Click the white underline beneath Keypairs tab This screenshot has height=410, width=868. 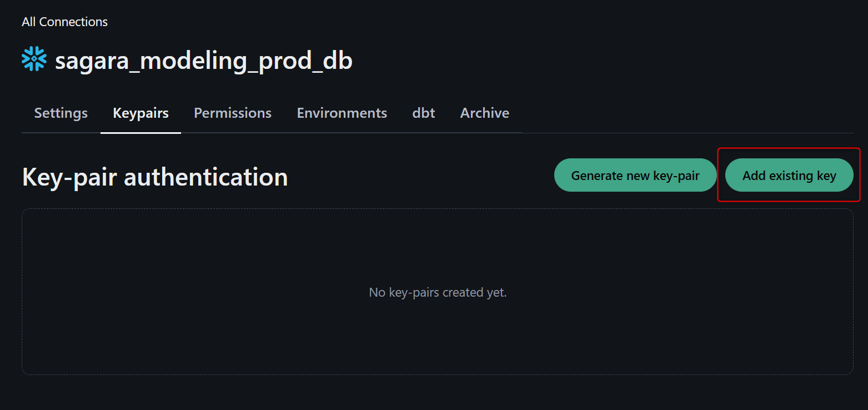141,133
